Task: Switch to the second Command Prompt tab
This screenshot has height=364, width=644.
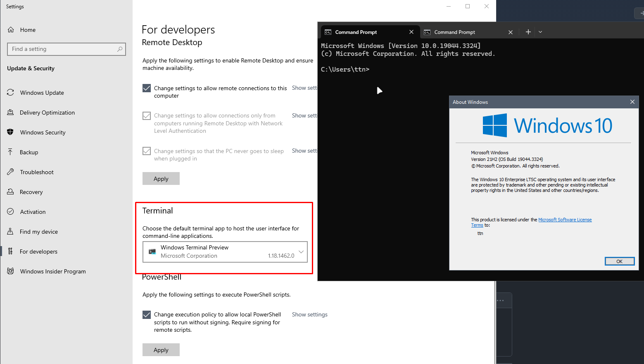Action: coord(469,32)
